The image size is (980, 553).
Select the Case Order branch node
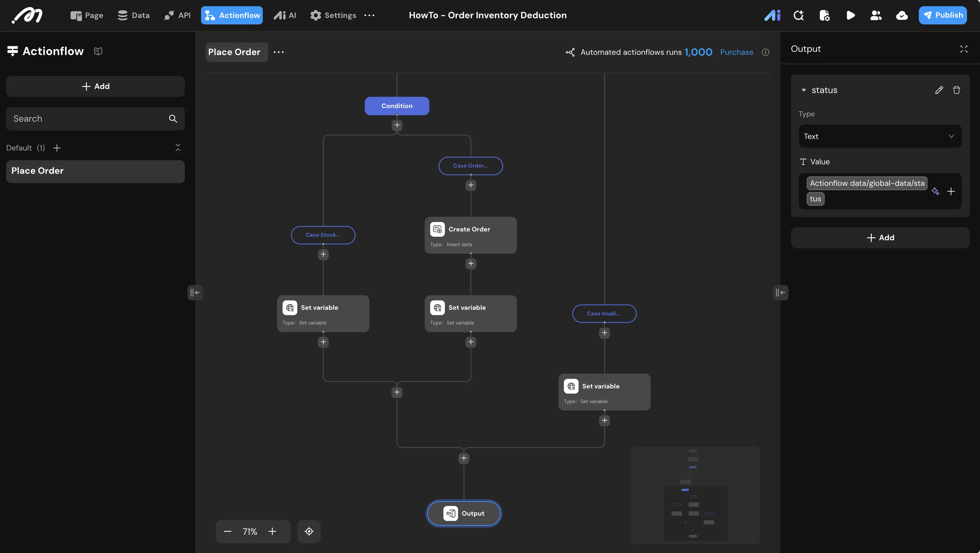[471, 166]
